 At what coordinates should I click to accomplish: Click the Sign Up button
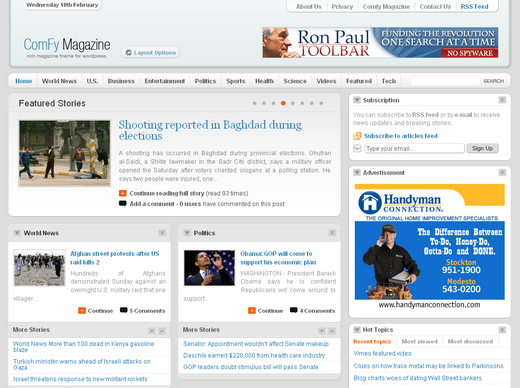coord(482,148)
